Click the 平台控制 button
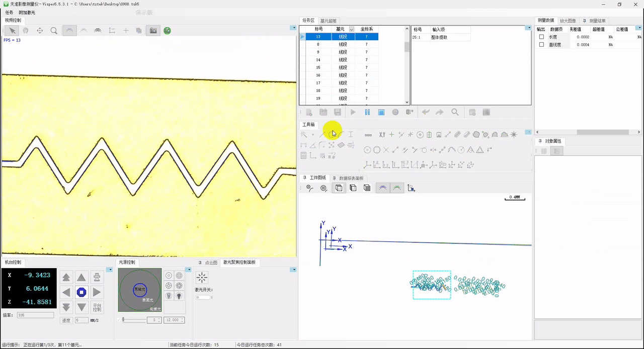This screenshot has height=349, width=644. pos(97,307)
